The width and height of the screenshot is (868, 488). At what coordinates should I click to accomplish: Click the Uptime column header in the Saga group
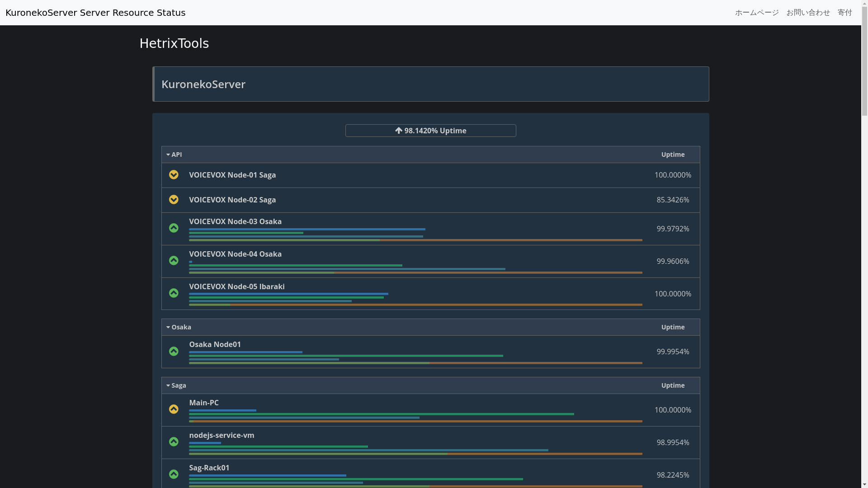(673, 385)
